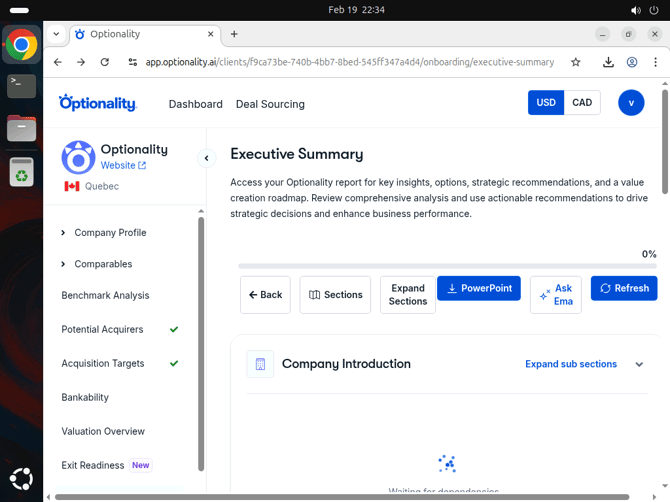
Task: Click the system volume icon
Action: [635, 10]
